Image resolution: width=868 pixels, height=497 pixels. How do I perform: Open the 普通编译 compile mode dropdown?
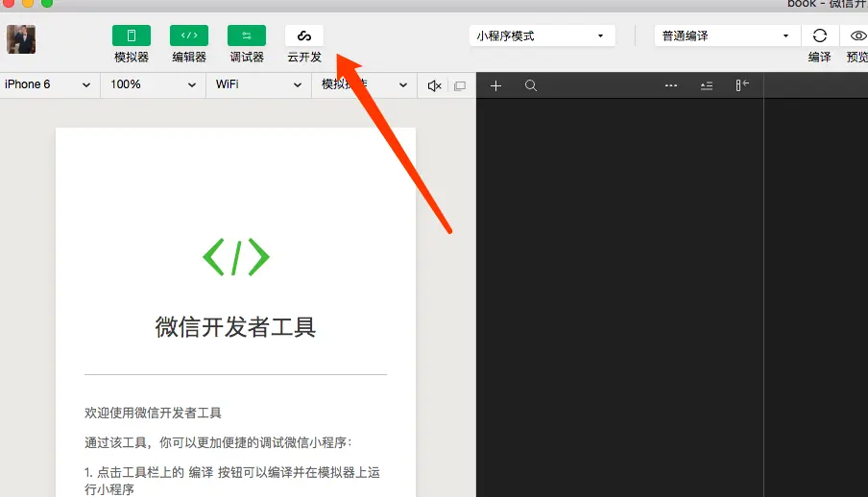tap(727, 35)
